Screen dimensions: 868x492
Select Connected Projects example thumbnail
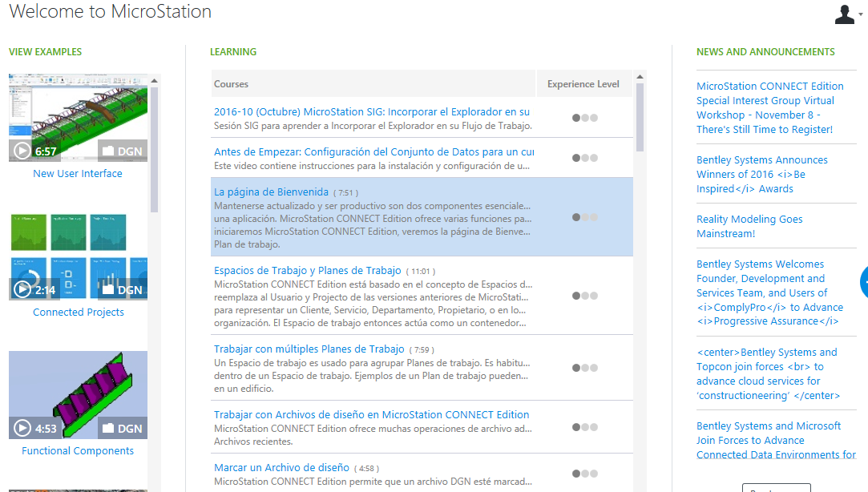tap(78, 256)
